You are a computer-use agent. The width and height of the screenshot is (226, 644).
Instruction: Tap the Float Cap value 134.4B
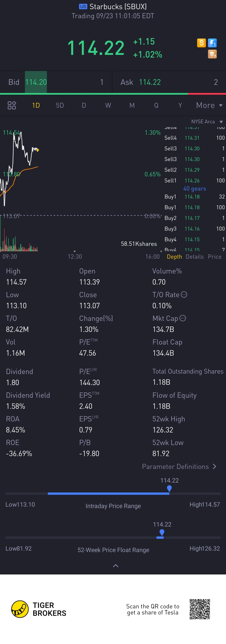point(163,353)
